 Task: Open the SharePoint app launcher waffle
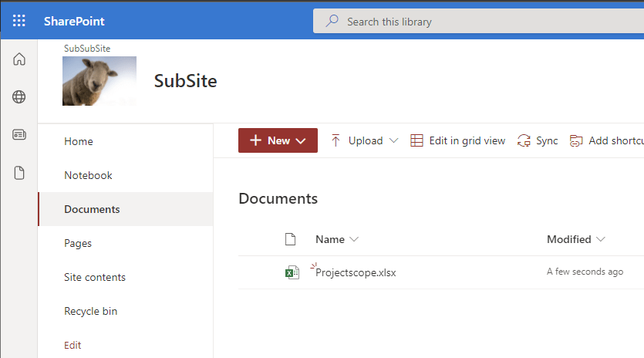pyautogui.click(x=19, y=21)
